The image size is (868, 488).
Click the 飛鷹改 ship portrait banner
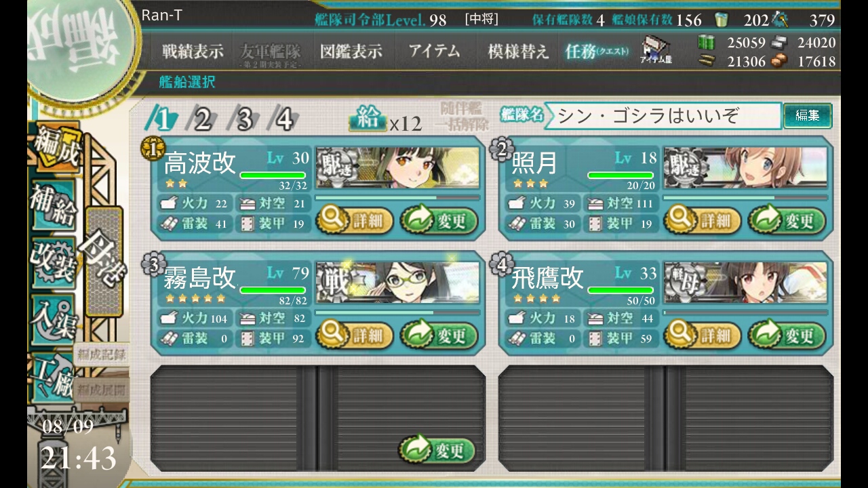tap(745, 282)
